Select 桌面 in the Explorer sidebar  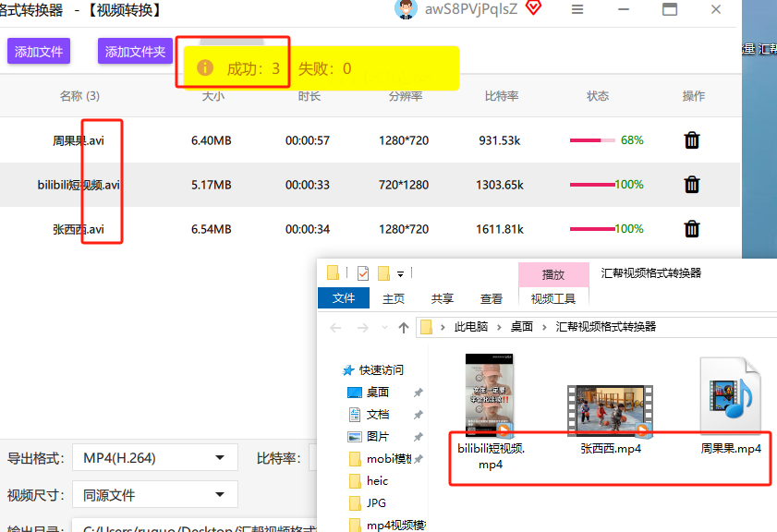(369, 393)
